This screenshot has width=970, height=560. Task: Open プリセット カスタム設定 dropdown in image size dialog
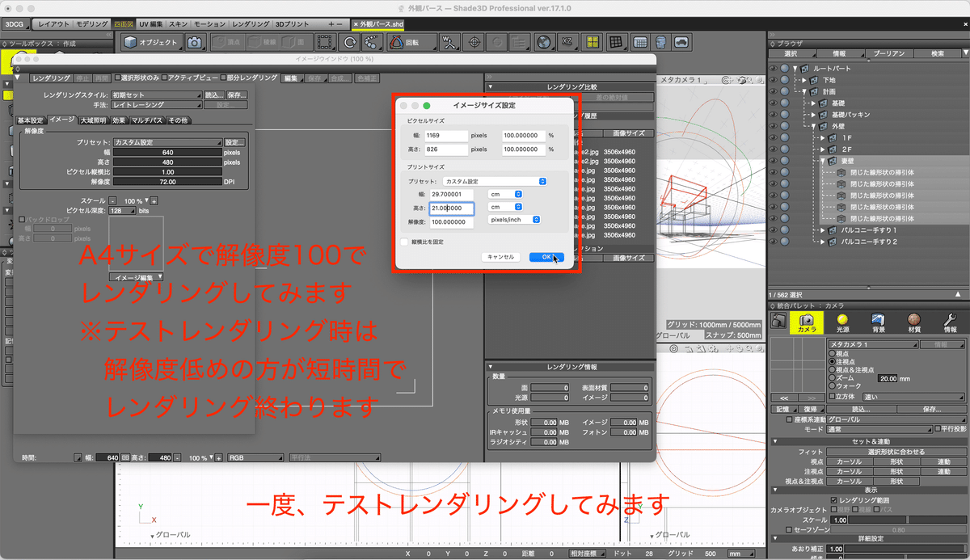[496, 181]
